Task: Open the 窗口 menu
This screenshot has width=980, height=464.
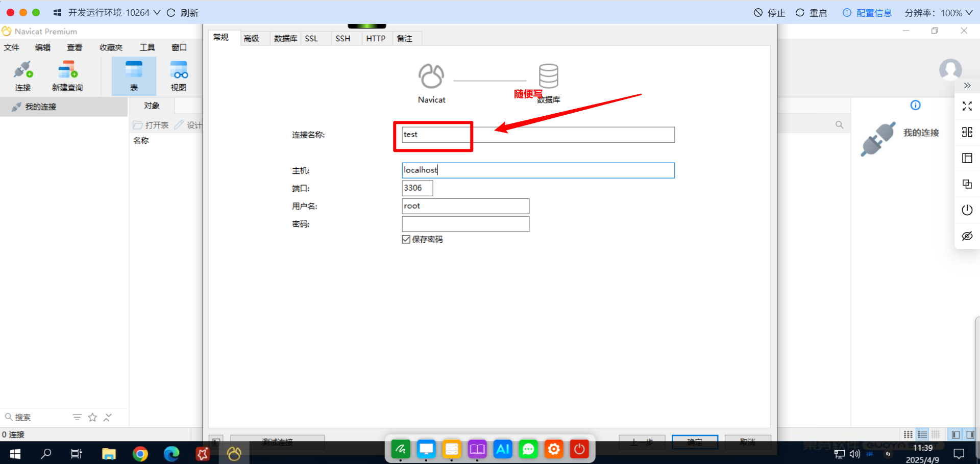Action: pos(179,47)
